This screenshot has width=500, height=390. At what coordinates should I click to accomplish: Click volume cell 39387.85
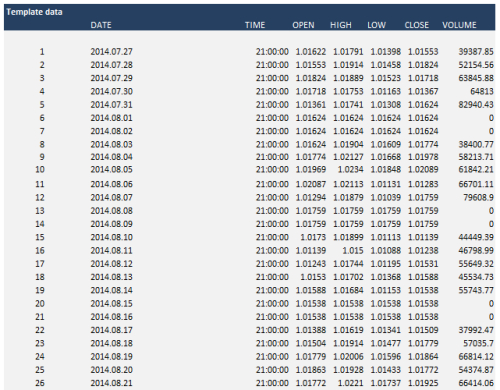[x=476, y=52]
